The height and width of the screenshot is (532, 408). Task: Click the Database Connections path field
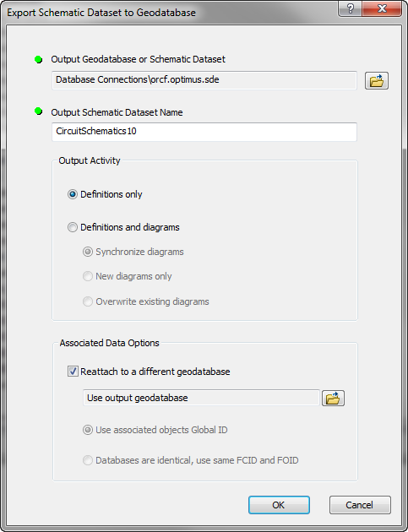pyautogui.click(x=204, y=80)
